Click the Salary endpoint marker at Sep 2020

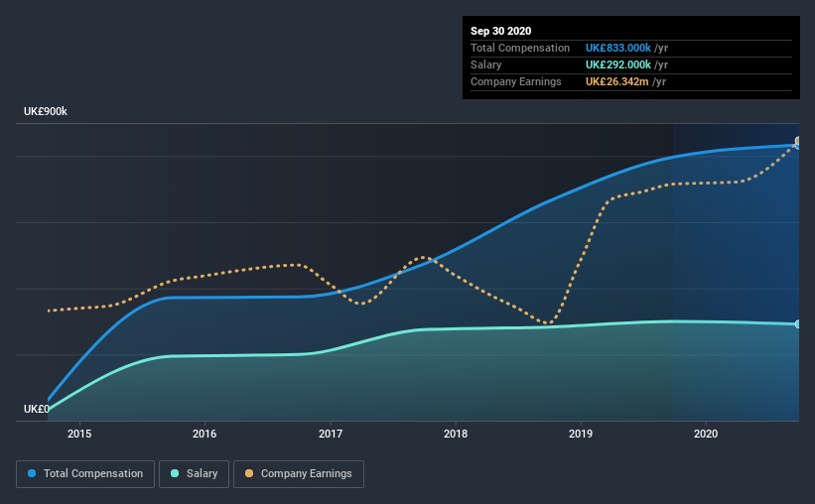click(x=798, y=324)
